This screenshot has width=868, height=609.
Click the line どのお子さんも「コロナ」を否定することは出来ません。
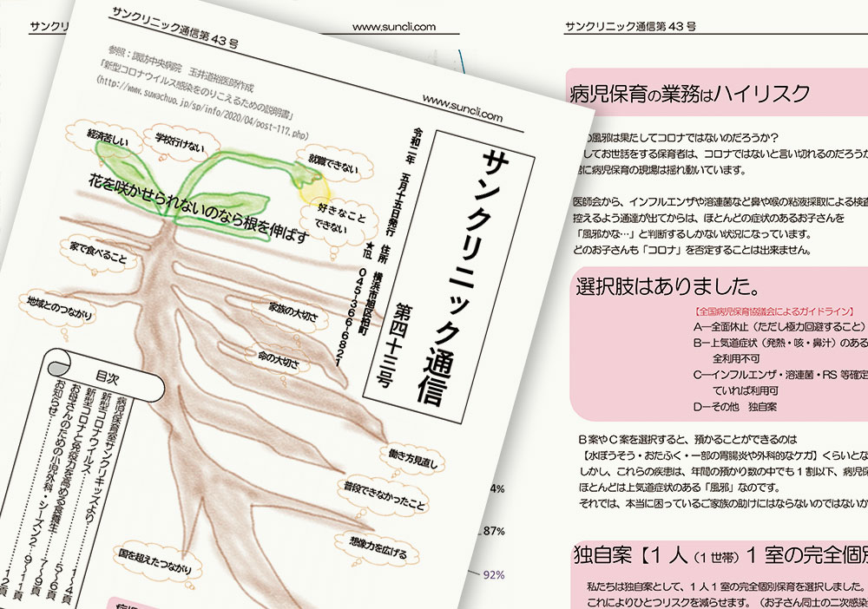click(693, 250)
